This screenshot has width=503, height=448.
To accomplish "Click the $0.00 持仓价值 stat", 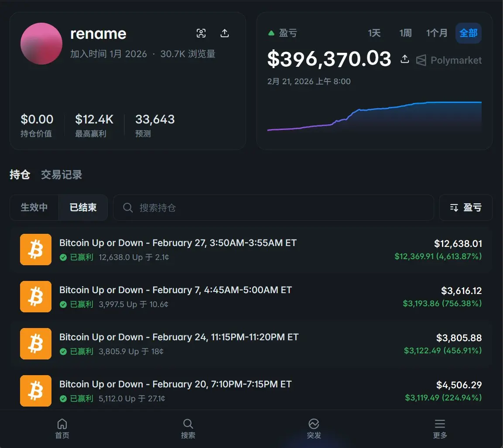I will pyautogui.click(x=37, y=125).
